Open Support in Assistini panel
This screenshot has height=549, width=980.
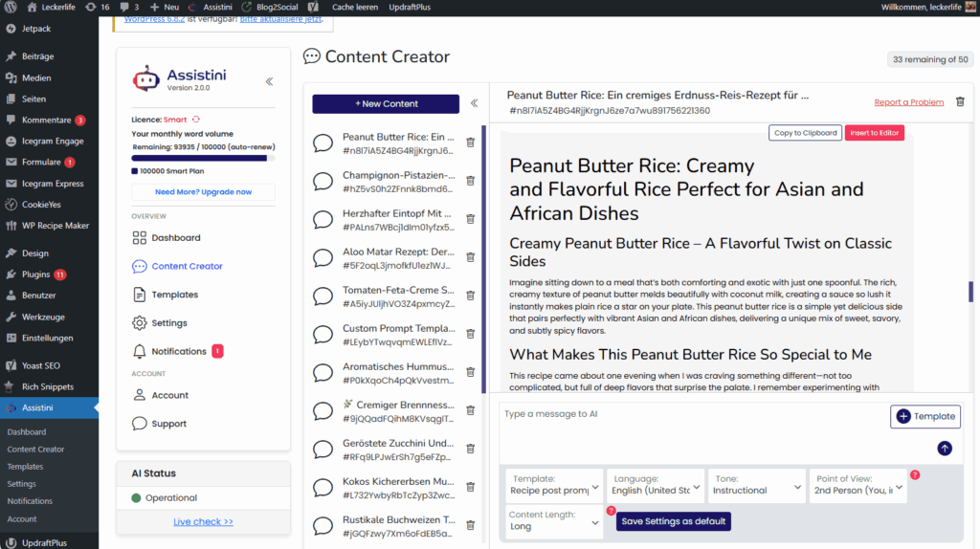pos(160,424)
